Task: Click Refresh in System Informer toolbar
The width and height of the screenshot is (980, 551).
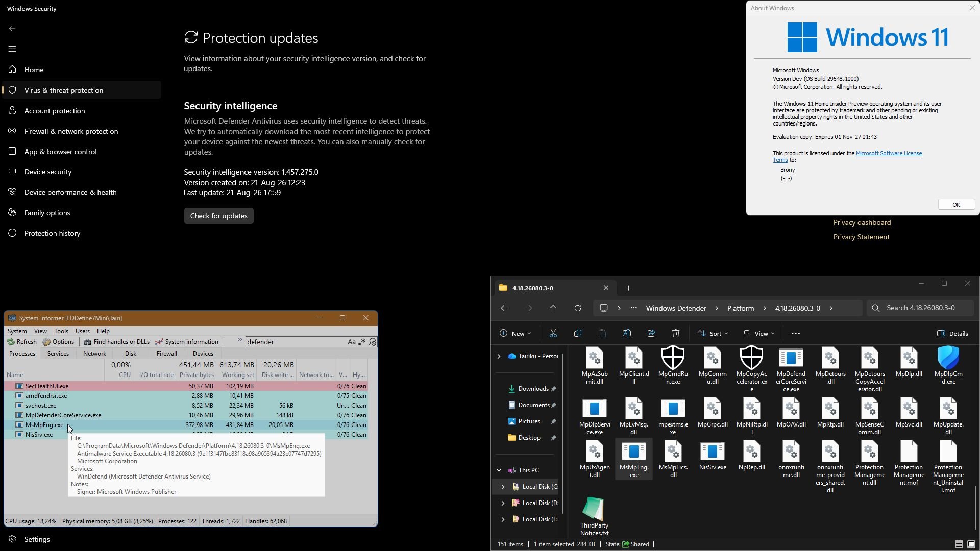Action: pos(22,342)
